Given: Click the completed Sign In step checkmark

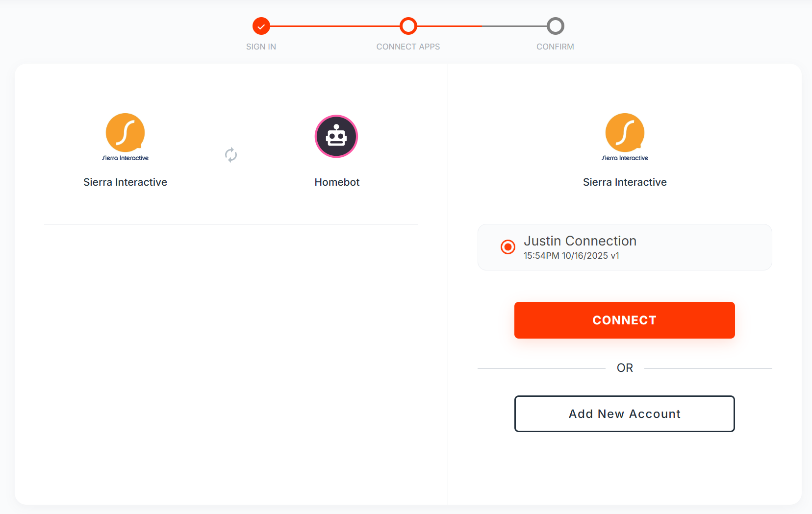Looking at the screenshot, I should click(x=261, y=26).
